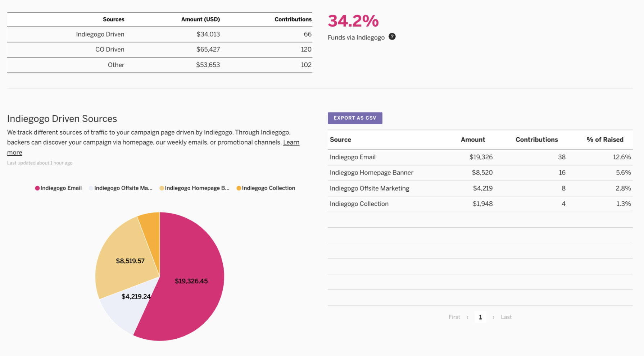644x356 pixels.
Task: Toggle Indiegogo Collection legend item
Action: [x=266, y=188]
